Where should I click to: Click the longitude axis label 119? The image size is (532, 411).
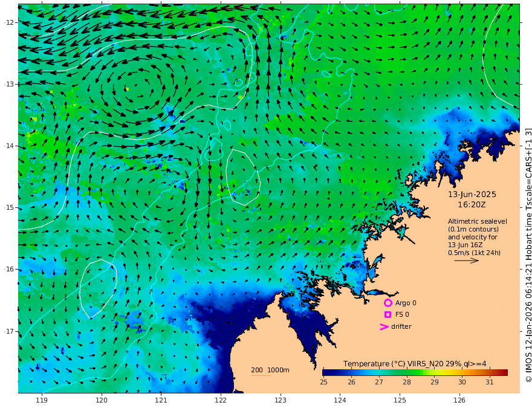(42, 401)
